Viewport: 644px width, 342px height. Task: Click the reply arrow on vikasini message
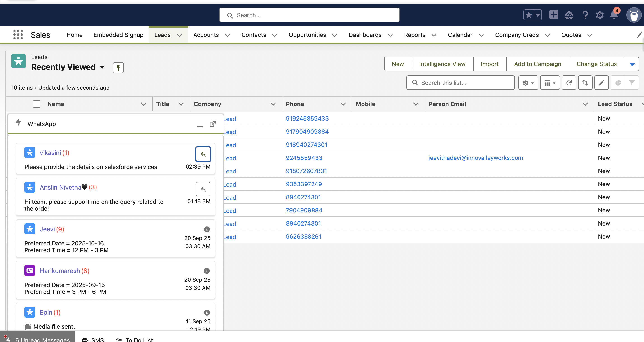pos(203,154)
